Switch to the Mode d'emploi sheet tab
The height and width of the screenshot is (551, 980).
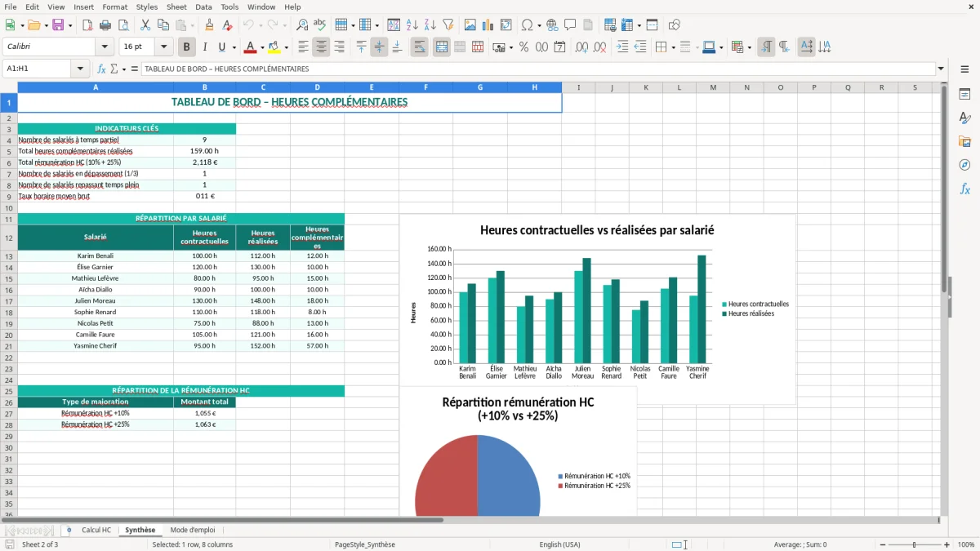(193, 530)
